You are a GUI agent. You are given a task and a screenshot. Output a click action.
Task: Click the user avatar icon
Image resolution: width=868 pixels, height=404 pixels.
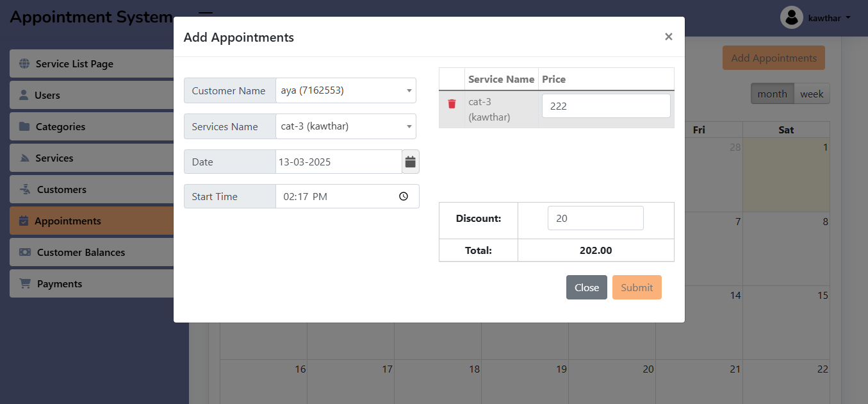792,17
